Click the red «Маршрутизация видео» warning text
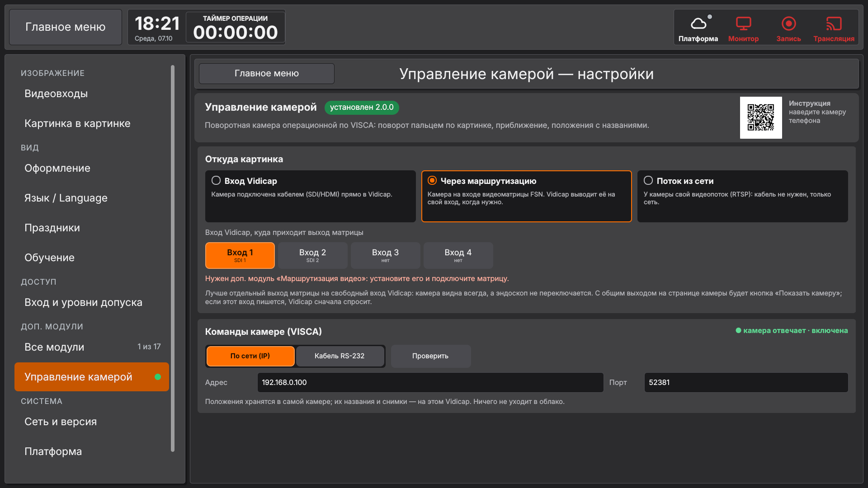This screenshot has height=488, width=868. 357,279
